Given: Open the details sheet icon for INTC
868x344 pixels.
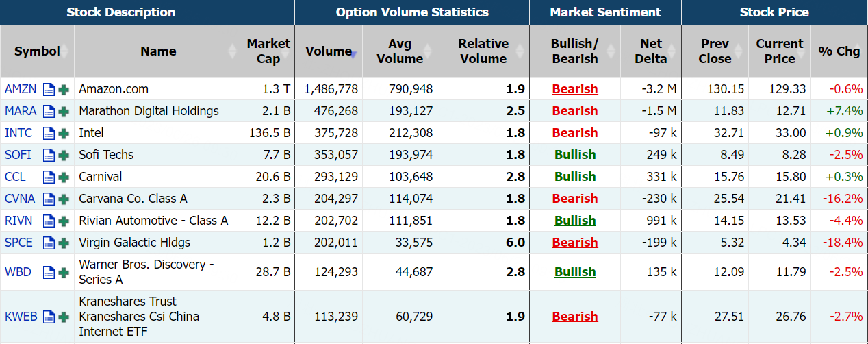Looking at the screenshot, I should pyautogui.click(x=49, y=133).
